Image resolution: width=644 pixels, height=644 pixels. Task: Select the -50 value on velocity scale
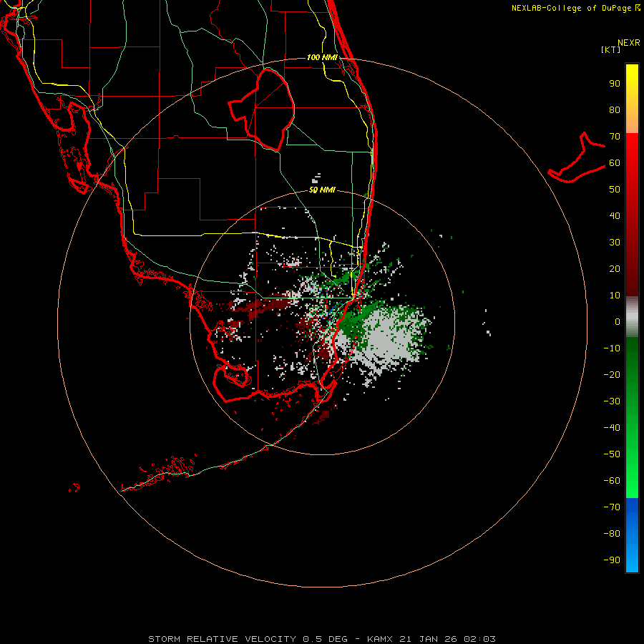[x=612, y=454]
